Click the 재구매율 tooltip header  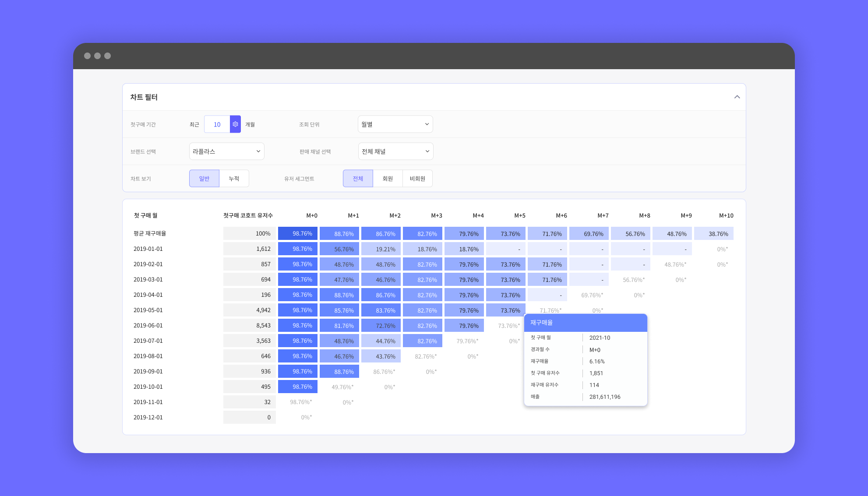586,323
